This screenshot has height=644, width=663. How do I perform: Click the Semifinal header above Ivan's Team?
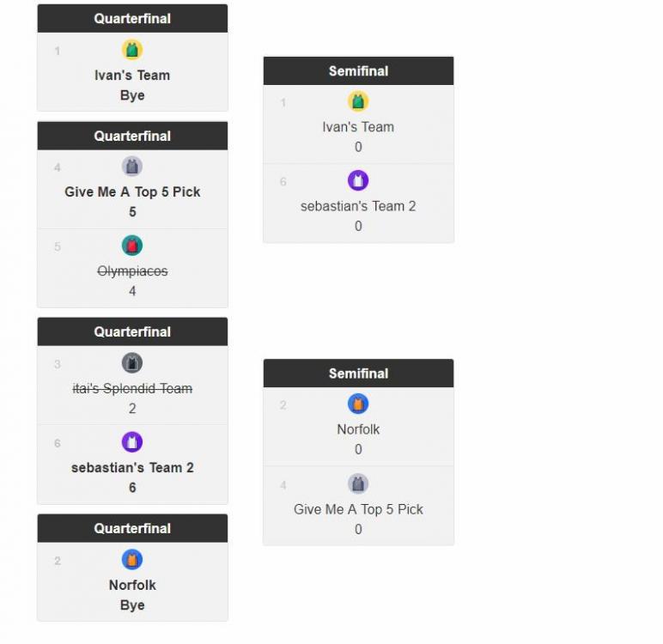(x=358, y=71)
